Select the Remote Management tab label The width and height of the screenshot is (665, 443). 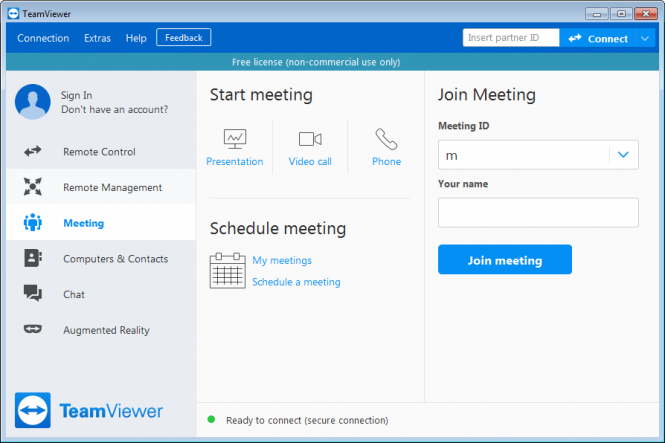[112, 187]
